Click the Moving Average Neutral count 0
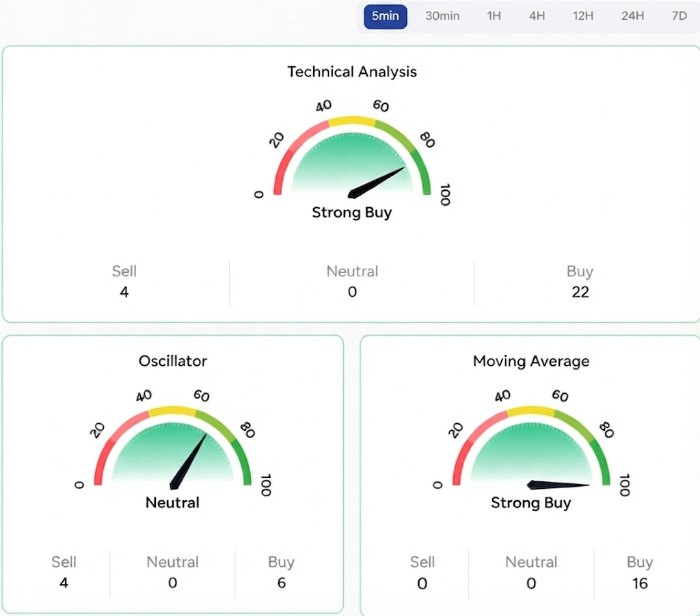This screenshot has width=700, height=616. point(531,583)
